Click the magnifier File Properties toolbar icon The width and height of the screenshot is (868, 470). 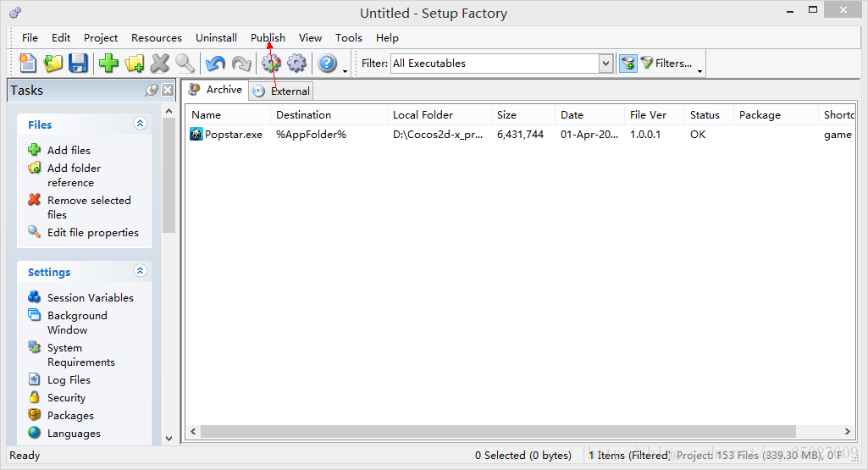click(185, 64)
